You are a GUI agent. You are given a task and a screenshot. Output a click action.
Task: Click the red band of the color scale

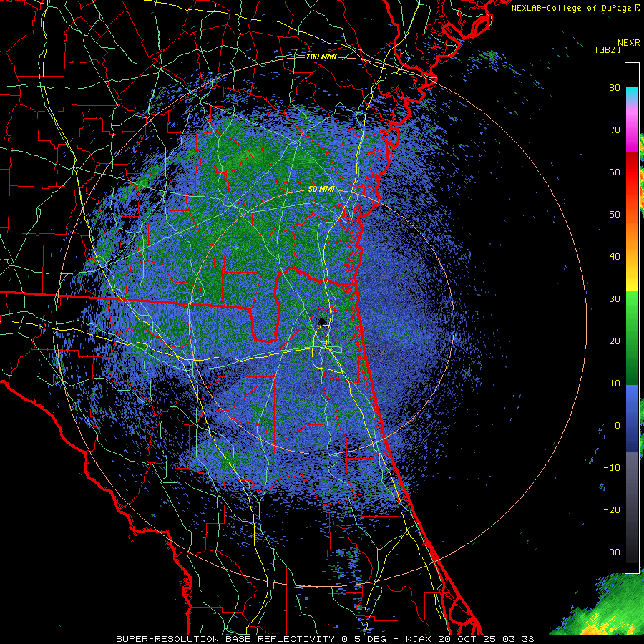point(632,175)
